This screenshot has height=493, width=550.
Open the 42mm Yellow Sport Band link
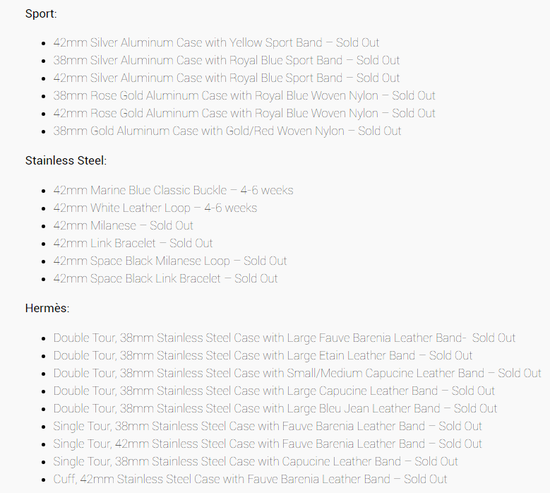(x=216, y=43)
